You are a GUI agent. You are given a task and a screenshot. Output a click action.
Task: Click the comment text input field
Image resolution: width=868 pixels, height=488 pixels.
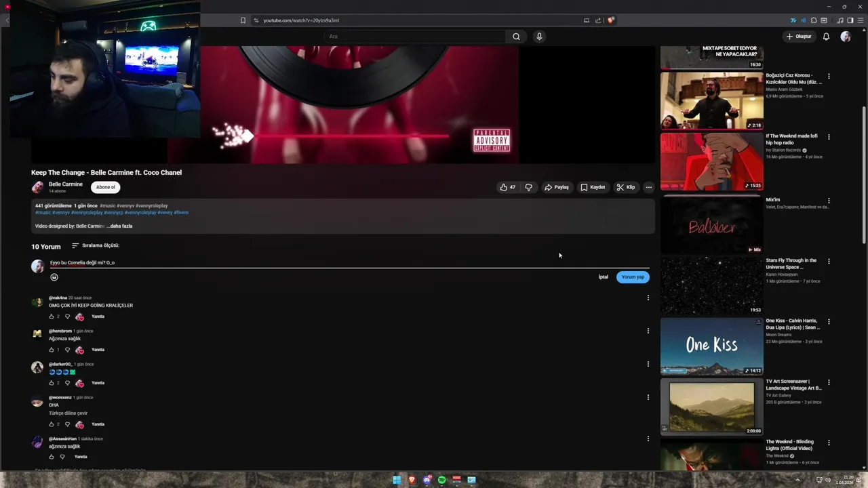coord(349,263)
